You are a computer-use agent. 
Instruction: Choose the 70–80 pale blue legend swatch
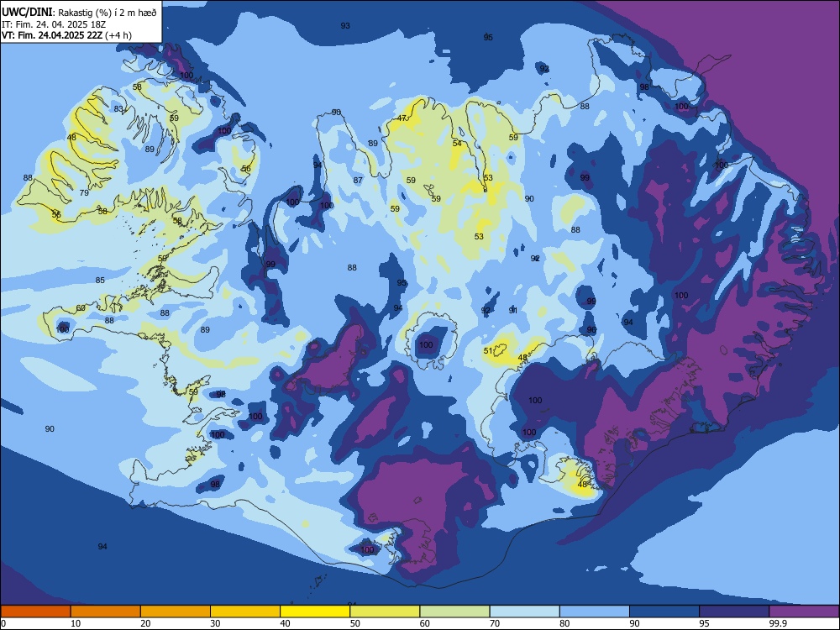tap(524, 612)
